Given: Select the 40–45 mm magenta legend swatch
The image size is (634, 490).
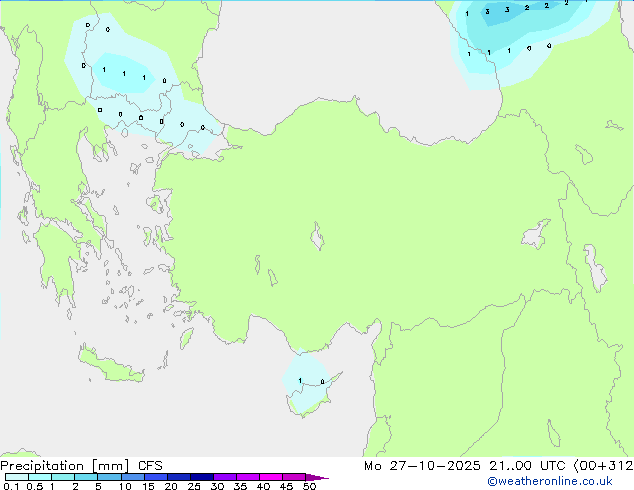Looking at the screenshot, I should coord(271,477).
